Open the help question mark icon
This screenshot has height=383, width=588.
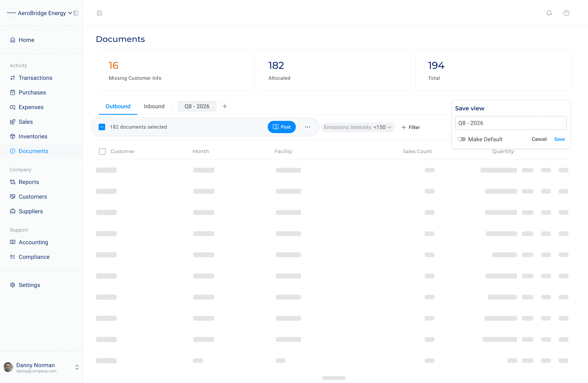pyautogui.click(x=566, y=13)
